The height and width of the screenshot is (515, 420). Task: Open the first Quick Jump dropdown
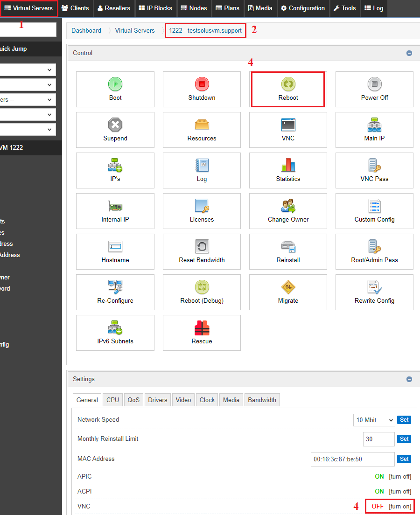(28, 70)
